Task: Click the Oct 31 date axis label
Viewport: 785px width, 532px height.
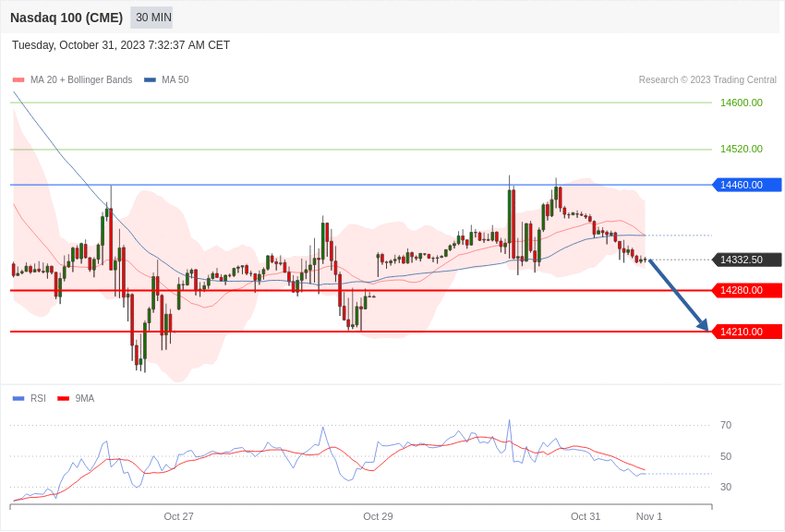Action: (586, 516)
